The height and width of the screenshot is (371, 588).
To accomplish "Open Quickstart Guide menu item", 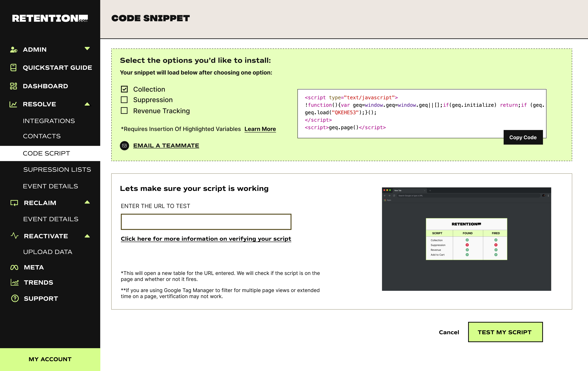I will (x=57, y=68).
